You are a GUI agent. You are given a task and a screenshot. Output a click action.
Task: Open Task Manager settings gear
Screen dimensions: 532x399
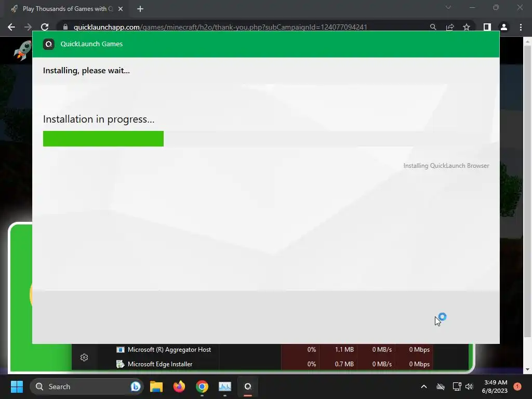click(84, 357)
